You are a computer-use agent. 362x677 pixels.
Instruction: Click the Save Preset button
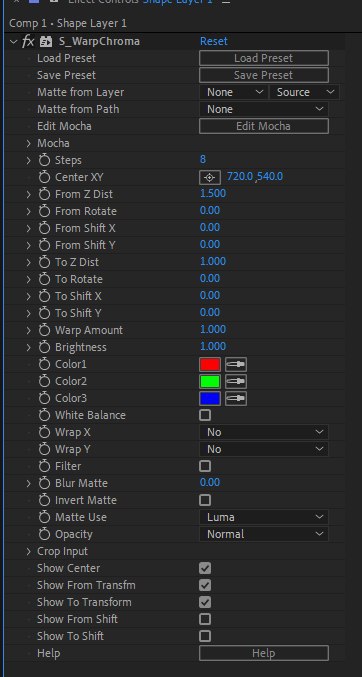[264, 75]
